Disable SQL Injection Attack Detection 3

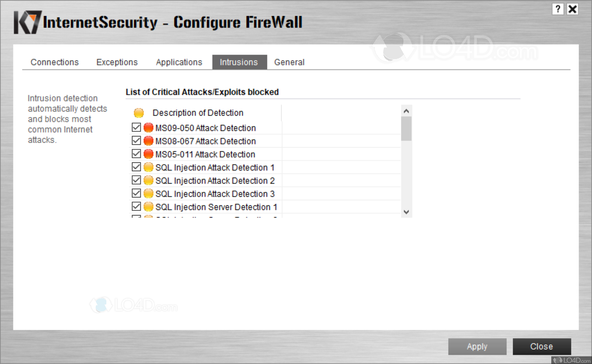click(136, 193)
